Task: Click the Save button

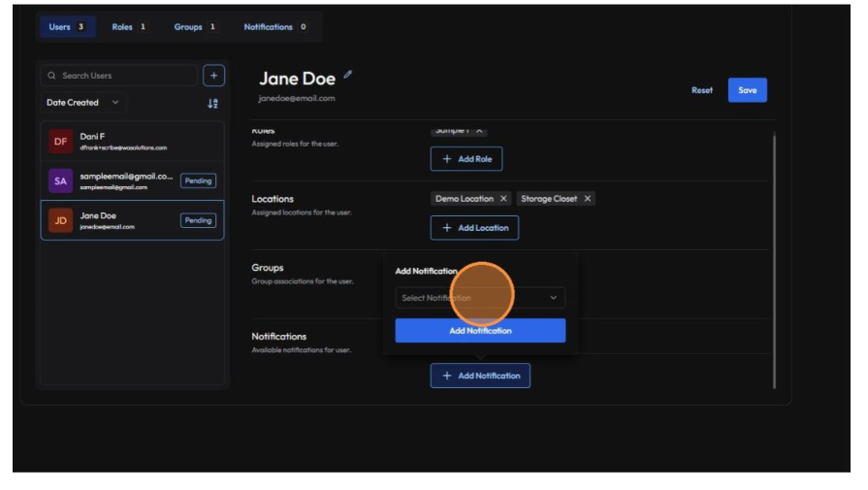Action: pyautogui.click(x=748, y=90)
